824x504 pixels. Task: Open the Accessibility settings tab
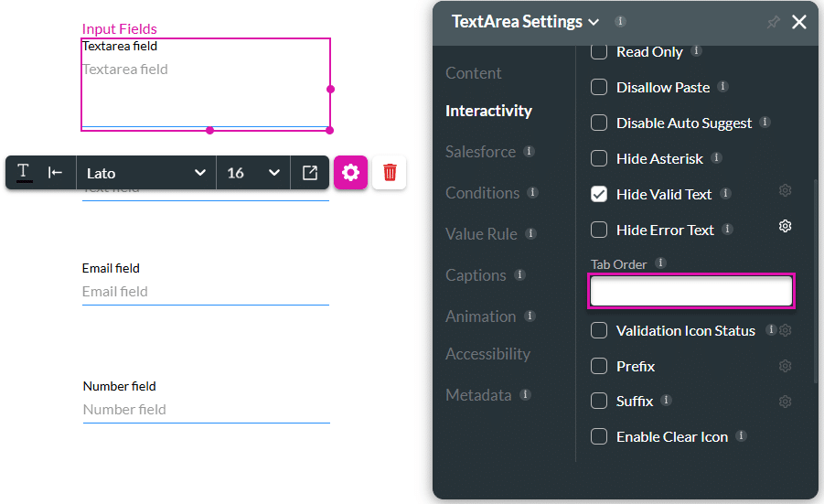[487, 354]
